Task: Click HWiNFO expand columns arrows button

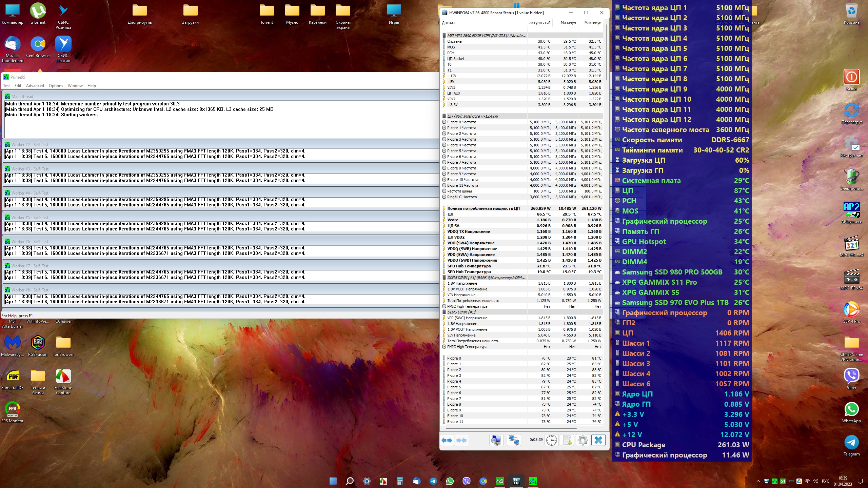Action: [x=447, y=440]
